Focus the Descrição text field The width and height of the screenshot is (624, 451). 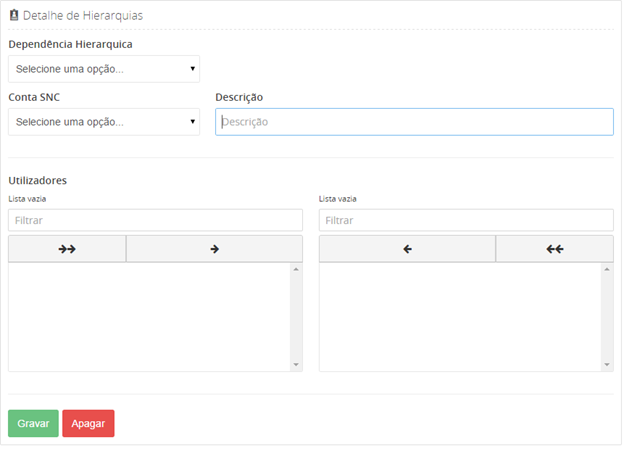(414, 122)
